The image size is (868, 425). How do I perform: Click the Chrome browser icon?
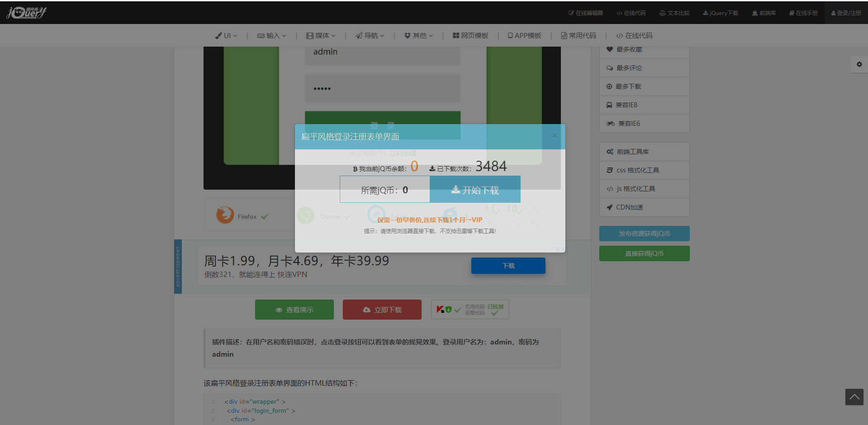click(305, 215)
